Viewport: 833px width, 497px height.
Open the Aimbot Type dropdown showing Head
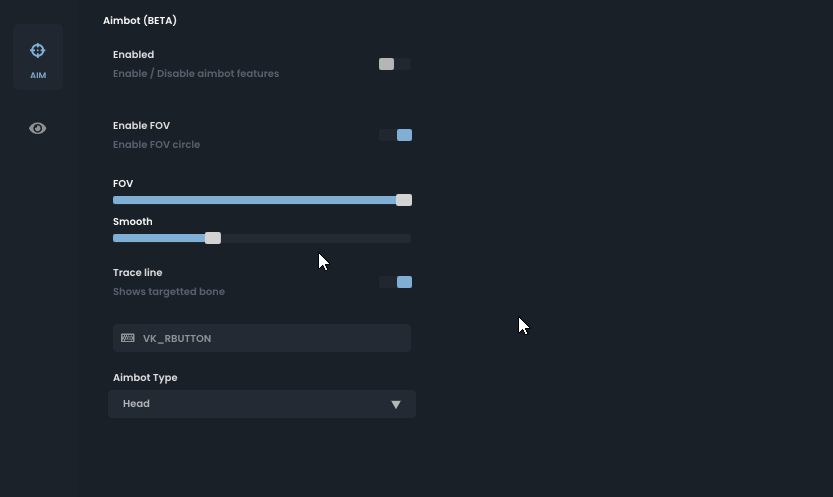coord(262,404)
